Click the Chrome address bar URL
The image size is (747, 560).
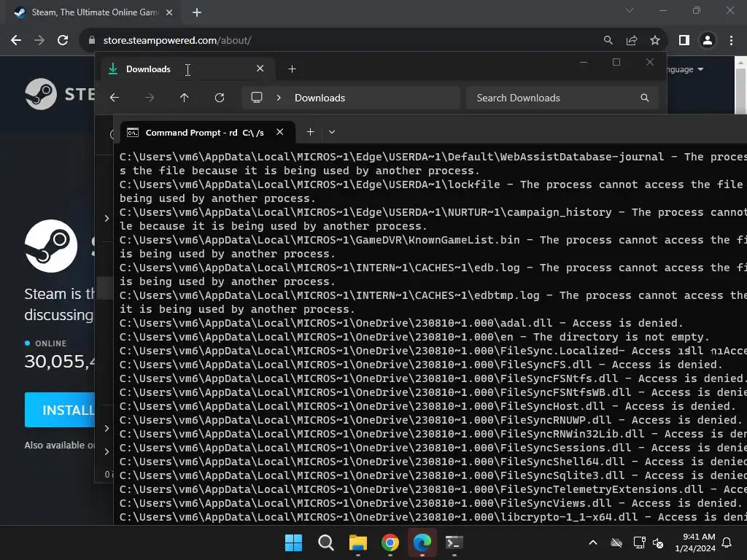click(x=177, y=41)
